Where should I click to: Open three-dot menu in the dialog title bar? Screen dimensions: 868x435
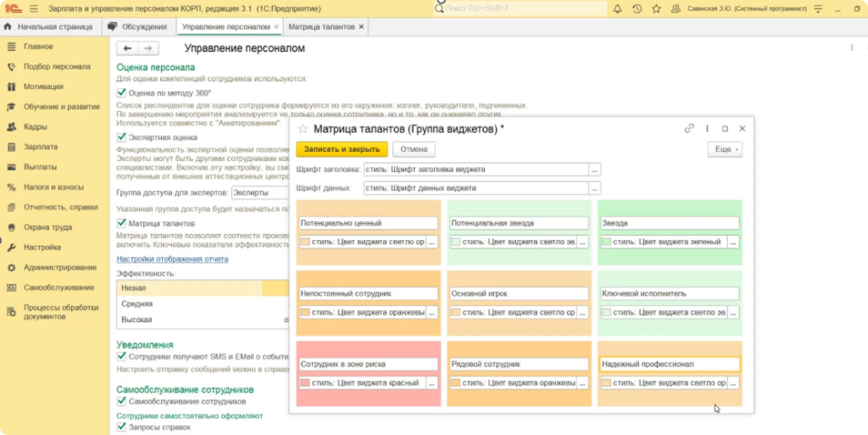tap(707, 129)
